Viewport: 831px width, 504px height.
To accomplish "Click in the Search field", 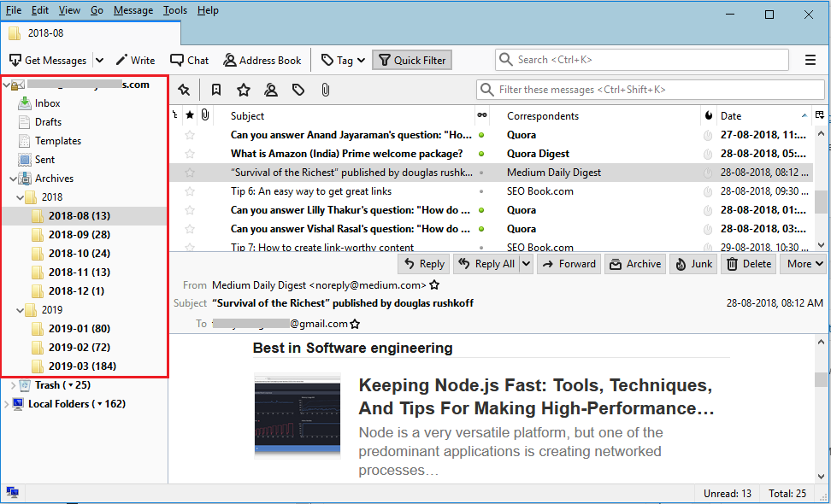I will click(639, 60).
